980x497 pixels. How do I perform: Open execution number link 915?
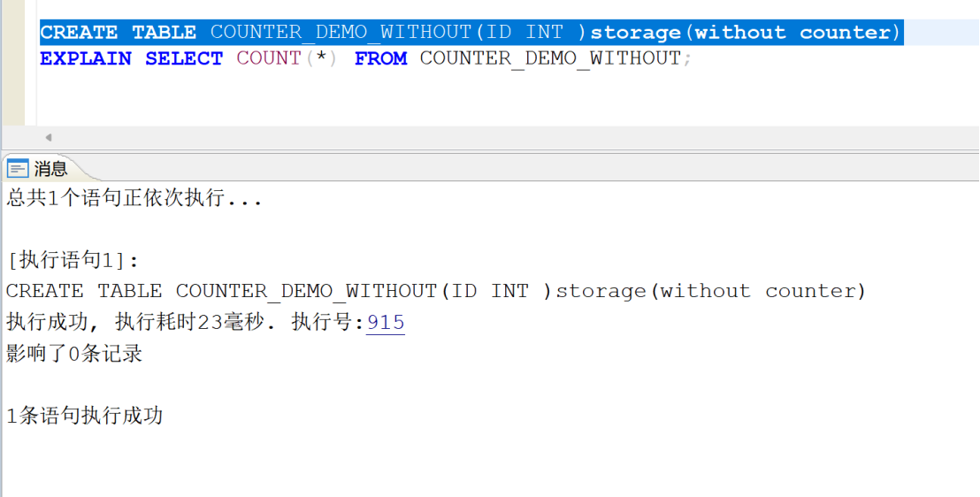(x=386, y=323)
